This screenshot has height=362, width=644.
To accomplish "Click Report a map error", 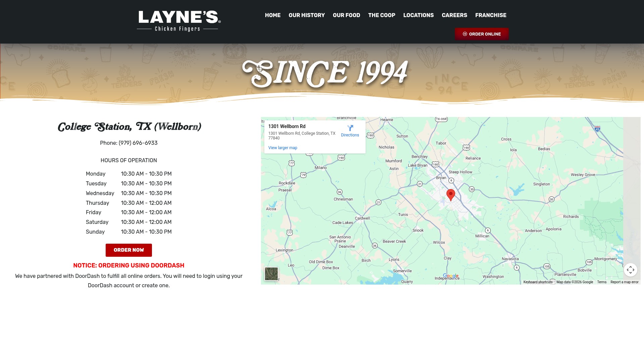I will point(625,282).
